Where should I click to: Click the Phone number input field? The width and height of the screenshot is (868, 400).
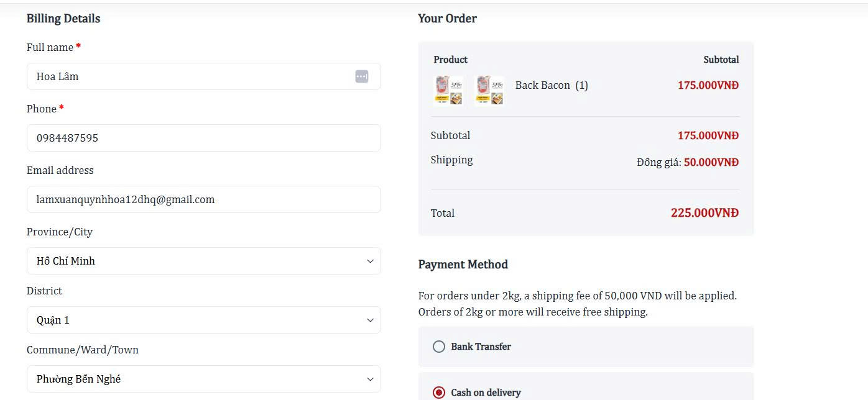point(203,138)
